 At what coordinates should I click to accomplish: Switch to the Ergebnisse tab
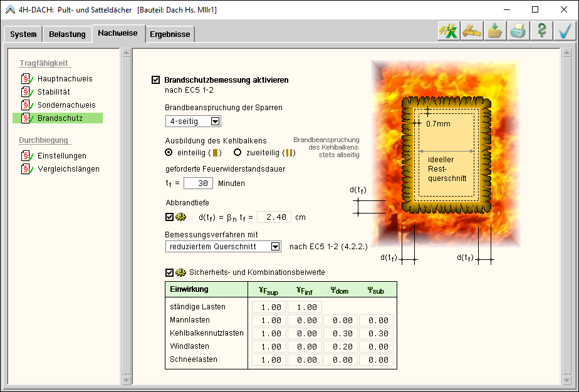click(x=170, y=34)
